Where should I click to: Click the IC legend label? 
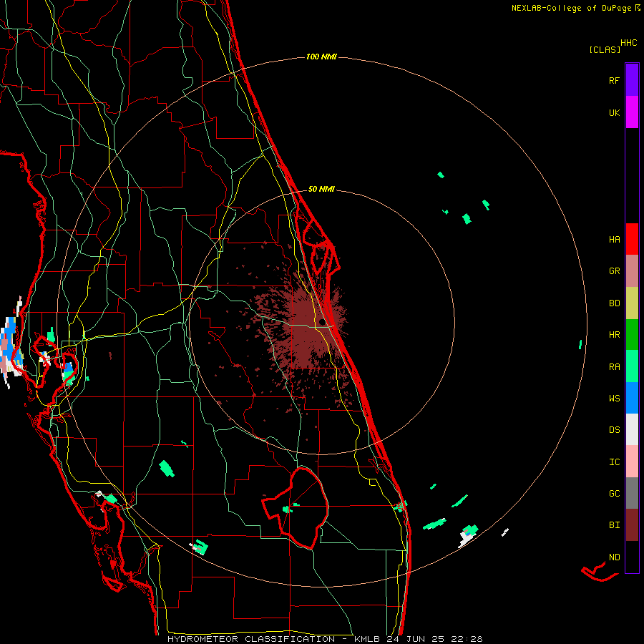click(x=614, y=462)
